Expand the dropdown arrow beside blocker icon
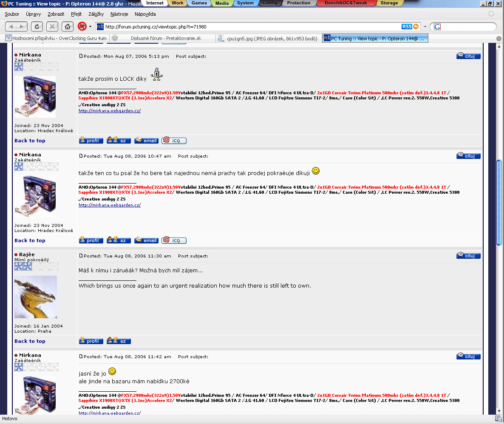The image size is (504, 424). tap(90, 27)
